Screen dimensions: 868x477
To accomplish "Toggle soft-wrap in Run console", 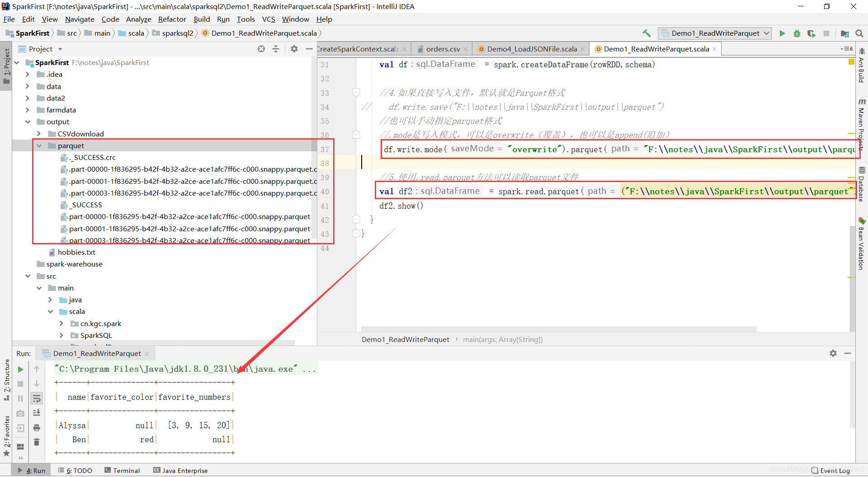I will coord(37,398).
